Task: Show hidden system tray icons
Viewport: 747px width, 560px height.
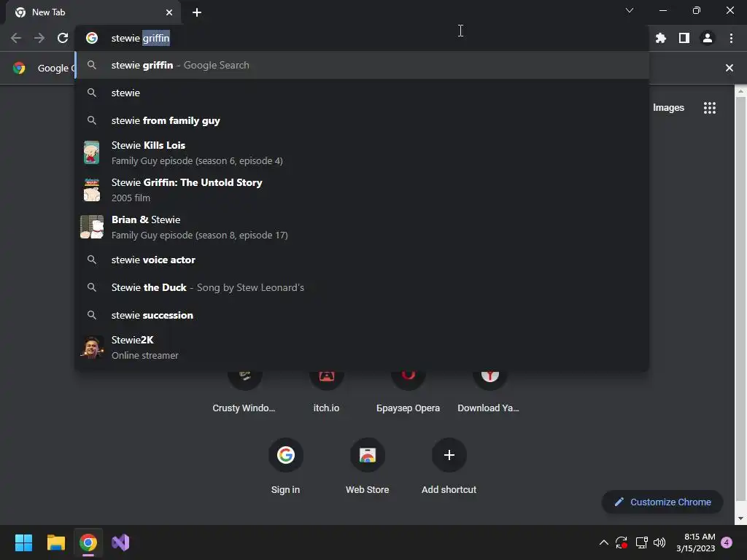Action: (x=603, y=542)
